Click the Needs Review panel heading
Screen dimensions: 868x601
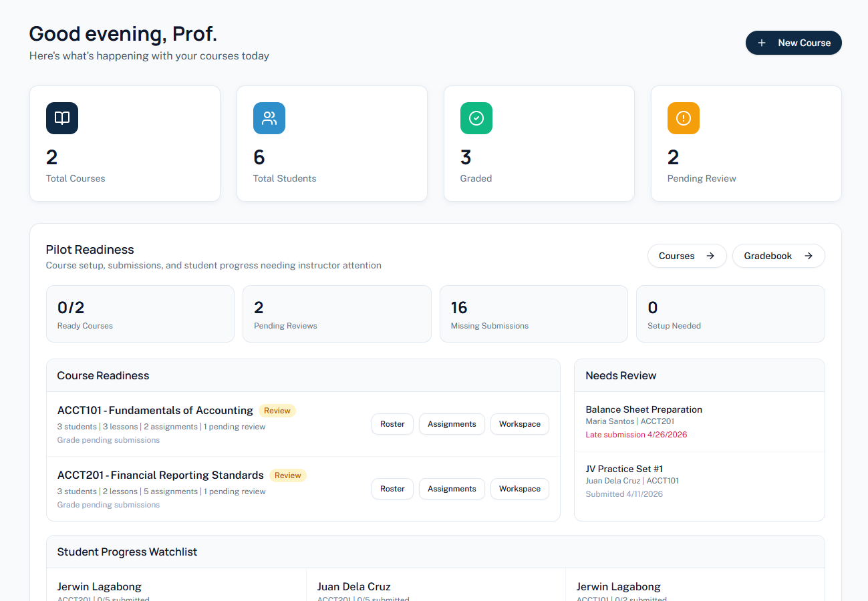tap(621, 375)
